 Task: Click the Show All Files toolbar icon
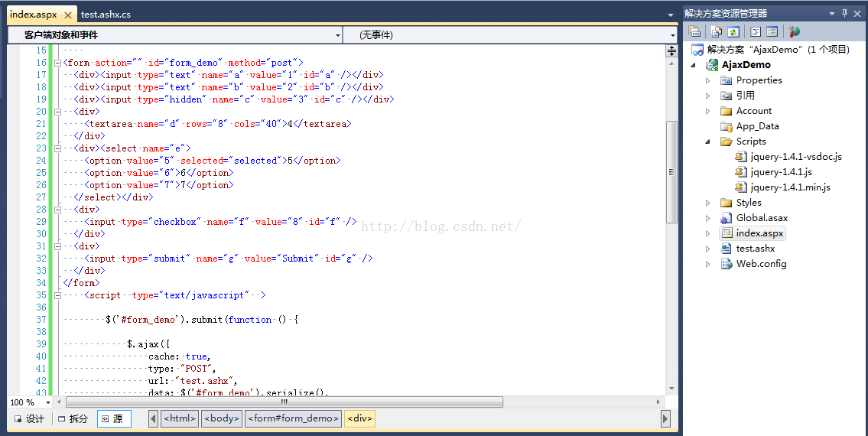click(717, 31)
